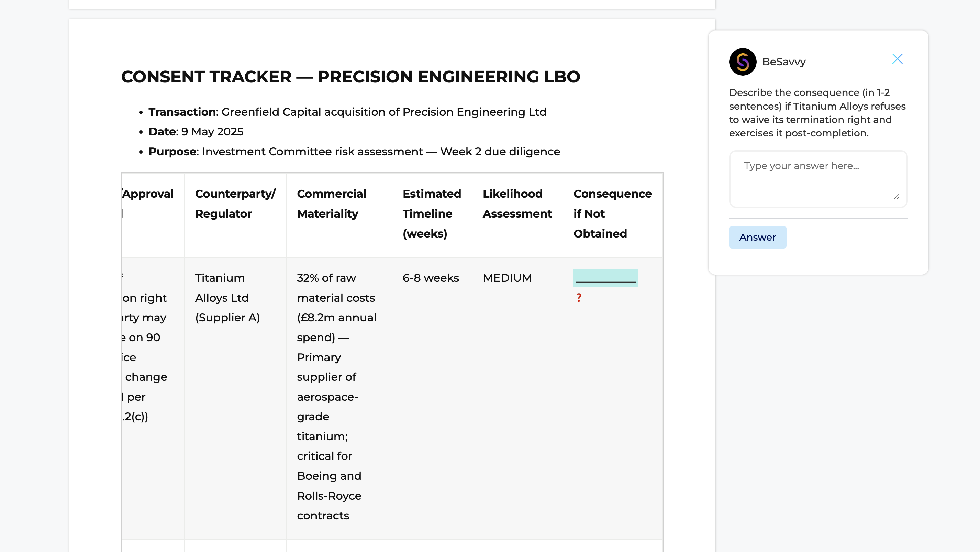
Task: Focus the 'Type your answer here' field
Action: point(818,179)
